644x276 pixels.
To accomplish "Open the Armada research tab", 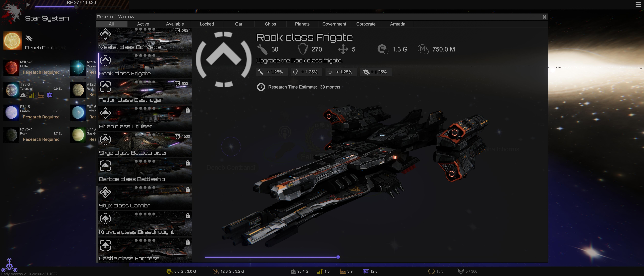I will coord(397,24).
